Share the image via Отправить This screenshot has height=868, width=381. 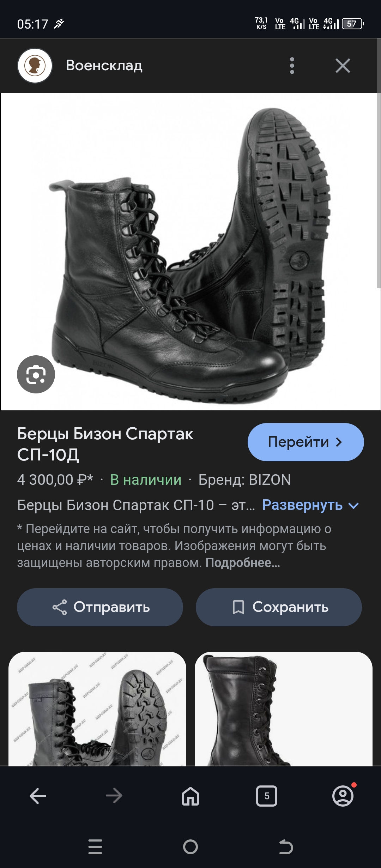[x=100, y=607]
